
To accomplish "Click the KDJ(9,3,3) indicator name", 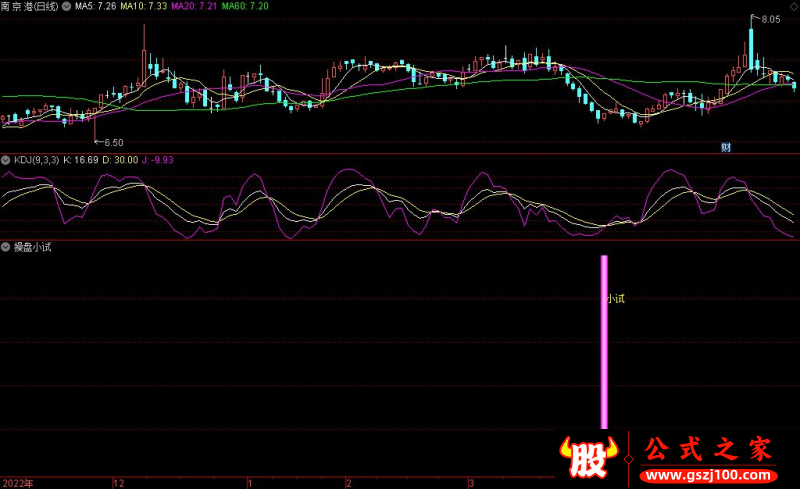I will [x=35, y=160].
